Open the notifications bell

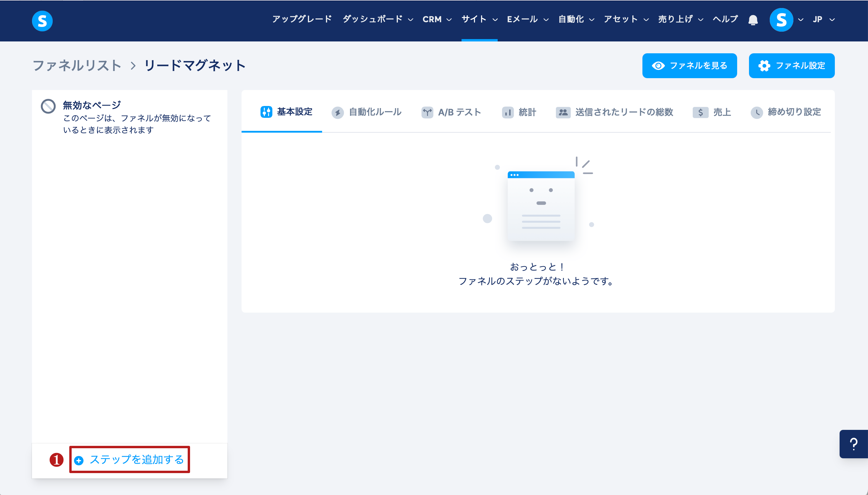[753, 20]
